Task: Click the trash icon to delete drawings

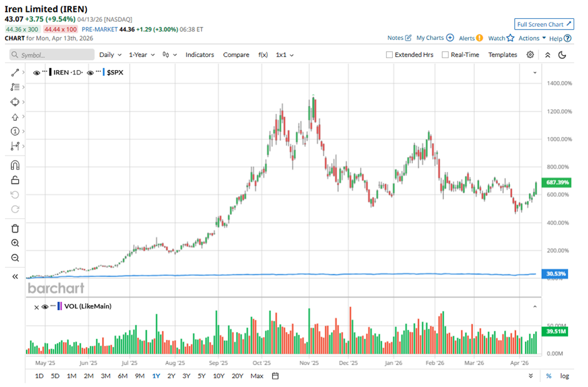Action: [x=15, y=228]
